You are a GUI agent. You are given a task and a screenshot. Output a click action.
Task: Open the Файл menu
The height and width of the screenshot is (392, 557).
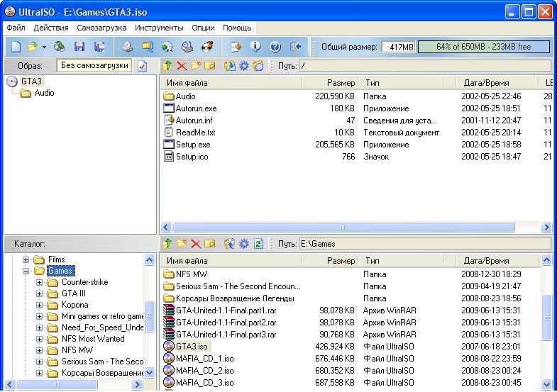pos(16,28)
